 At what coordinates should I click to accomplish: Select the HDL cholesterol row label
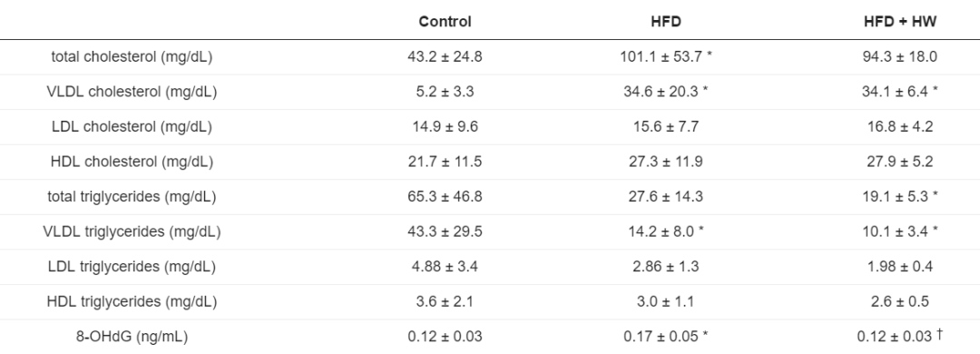pyautogui.click(x=132, y=162)
